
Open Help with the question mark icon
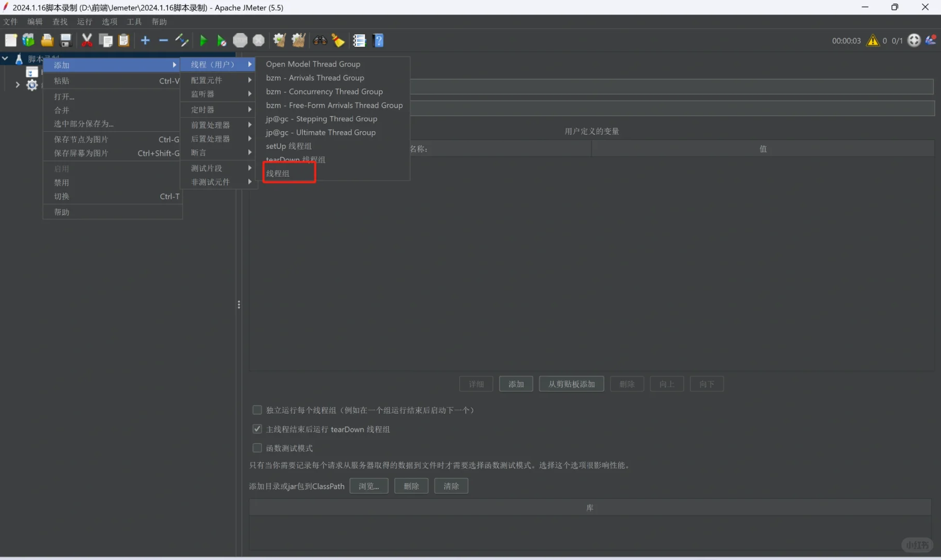pyautogui.click(x=379, y=40)
